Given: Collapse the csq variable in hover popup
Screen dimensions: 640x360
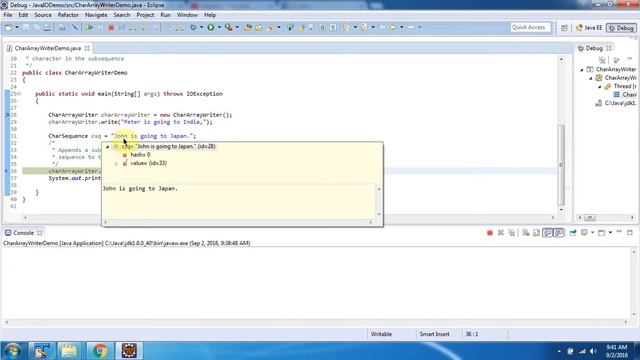Looking at the screenshot, I should (108, 146).
